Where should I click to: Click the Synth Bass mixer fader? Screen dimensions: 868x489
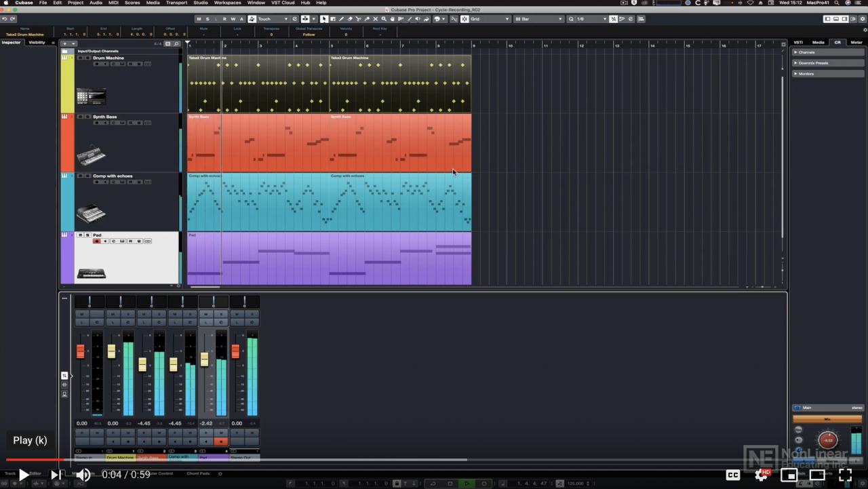[142, 364]
